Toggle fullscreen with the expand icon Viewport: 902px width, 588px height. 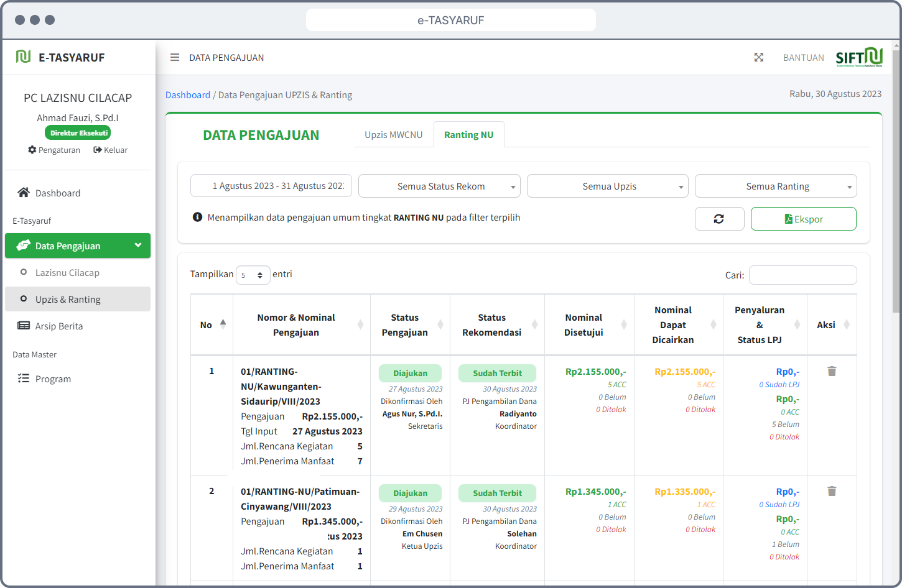point(758,57)
